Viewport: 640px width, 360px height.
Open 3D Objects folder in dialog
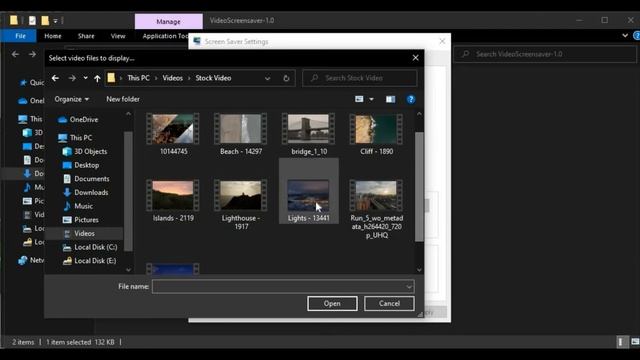point(85,151)
